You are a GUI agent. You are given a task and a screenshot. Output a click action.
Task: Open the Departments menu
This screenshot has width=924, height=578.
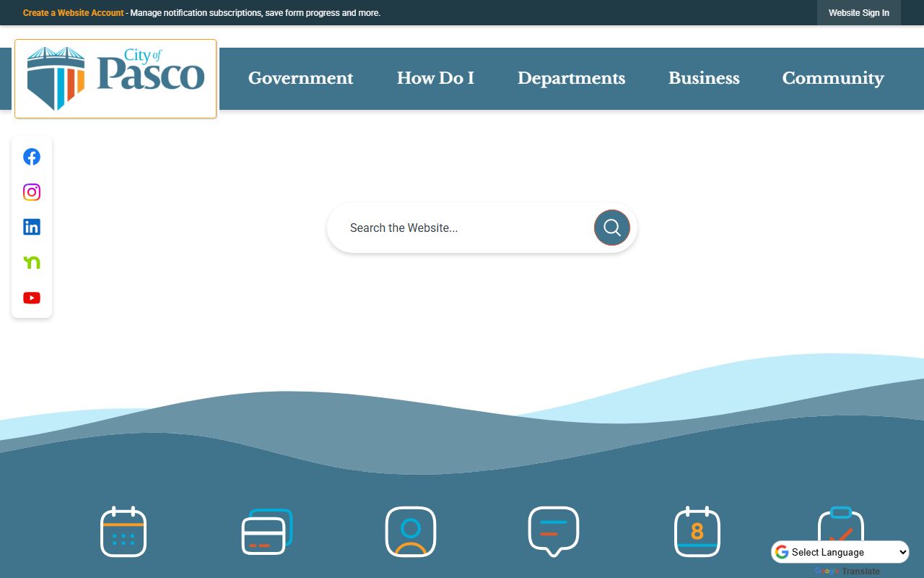click(571, 78)
